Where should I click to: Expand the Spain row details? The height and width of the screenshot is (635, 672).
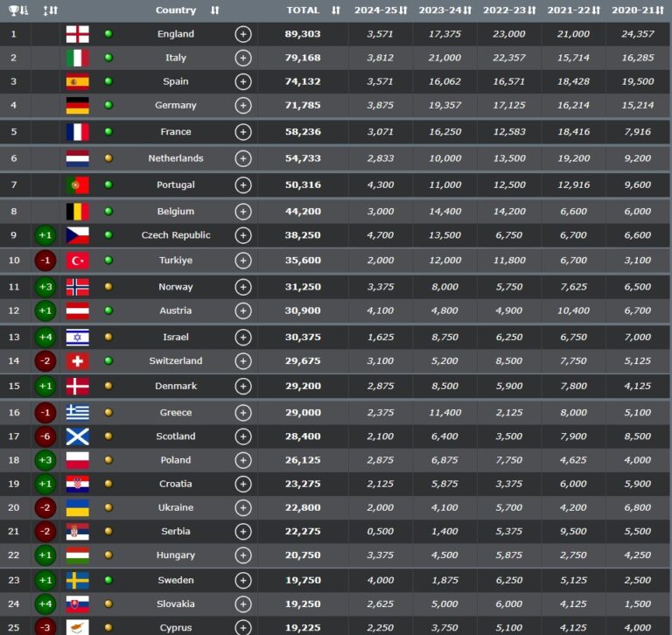(x=243, y=81)
